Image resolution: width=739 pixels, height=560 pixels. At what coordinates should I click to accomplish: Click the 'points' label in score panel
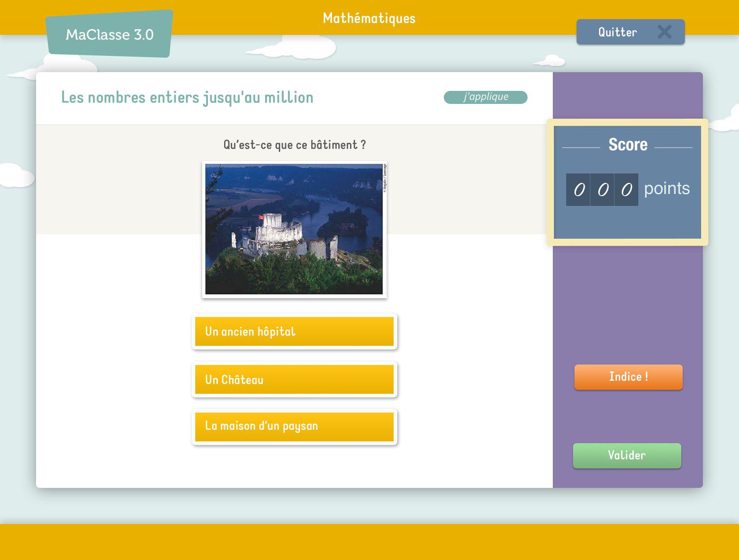point(666,188)
